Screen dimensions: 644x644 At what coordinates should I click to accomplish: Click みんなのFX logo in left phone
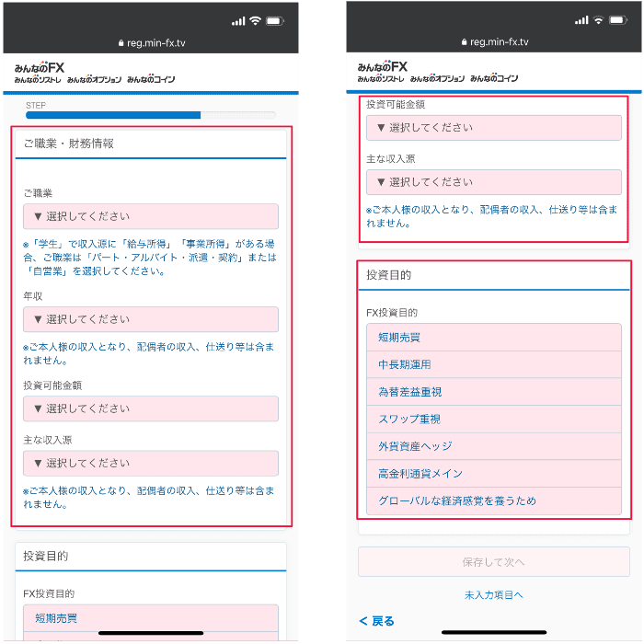(x=40, y=67)
